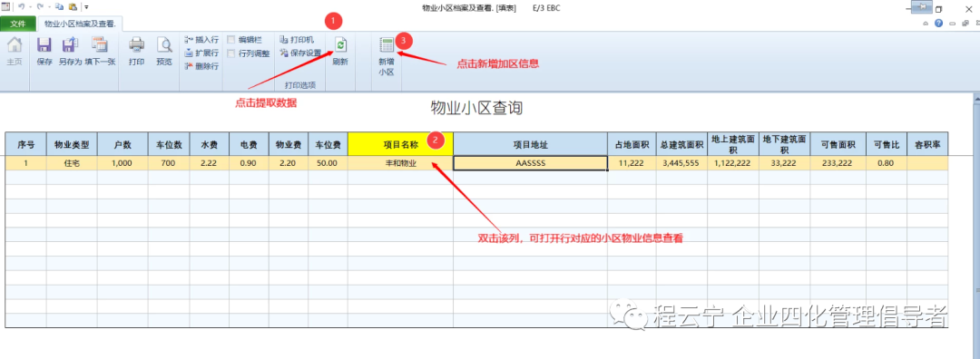Click the 住宅 property type cell

point(72,163)
